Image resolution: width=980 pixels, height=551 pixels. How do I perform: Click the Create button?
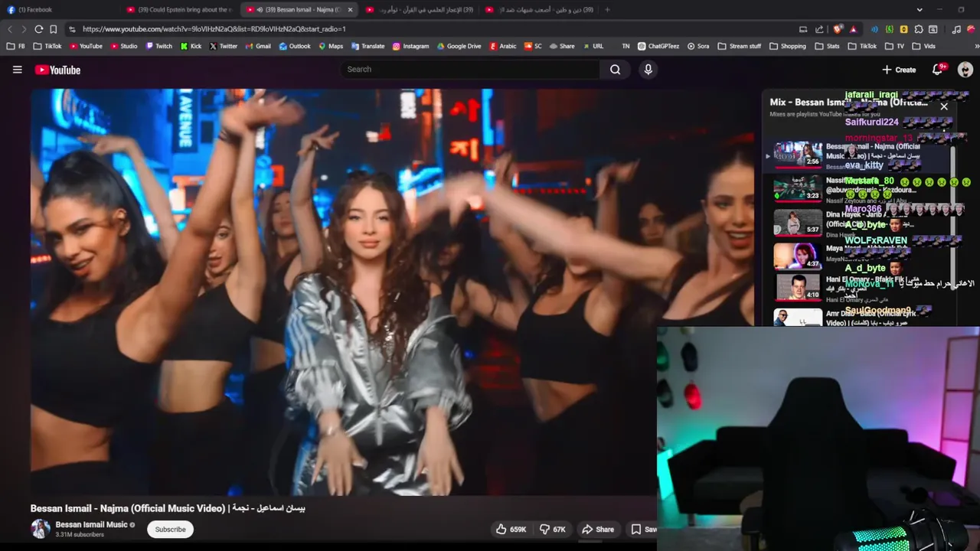[x=899, y=70]
